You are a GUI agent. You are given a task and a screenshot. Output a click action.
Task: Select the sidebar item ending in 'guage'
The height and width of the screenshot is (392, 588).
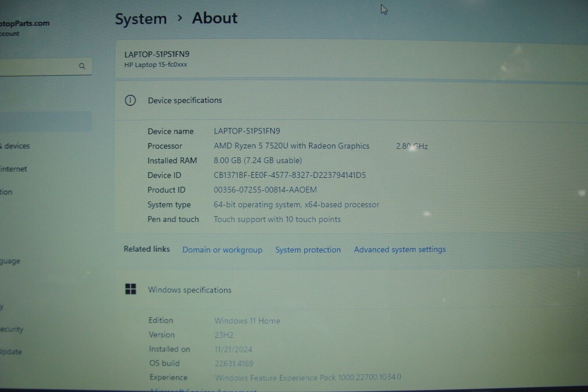(x=10, y=261)
